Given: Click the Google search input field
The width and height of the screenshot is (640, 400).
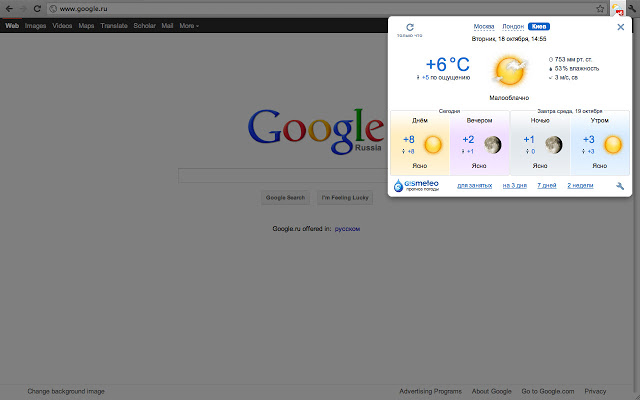Looking at the screenshot, I should (282, 176).
